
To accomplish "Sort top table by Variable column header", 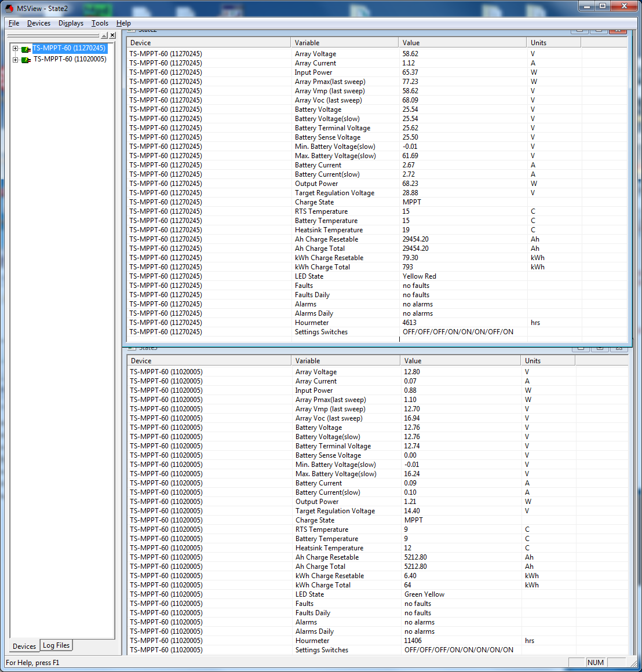I will (x=345, y=43).
